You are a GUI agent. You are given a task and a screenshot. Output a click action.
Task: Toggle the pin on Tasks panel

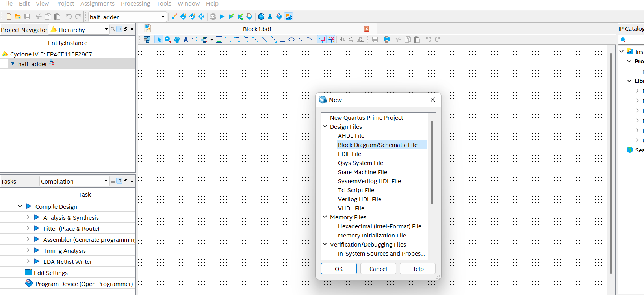point(120,181)
